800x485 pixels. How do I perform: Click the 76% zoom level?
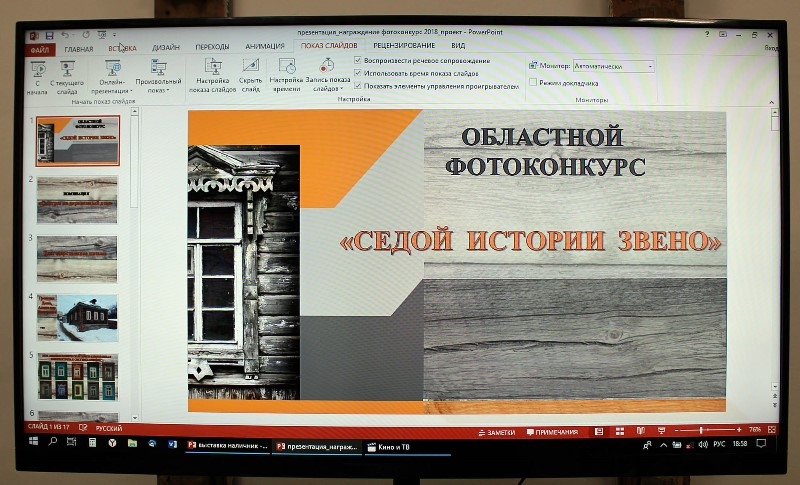755,430
